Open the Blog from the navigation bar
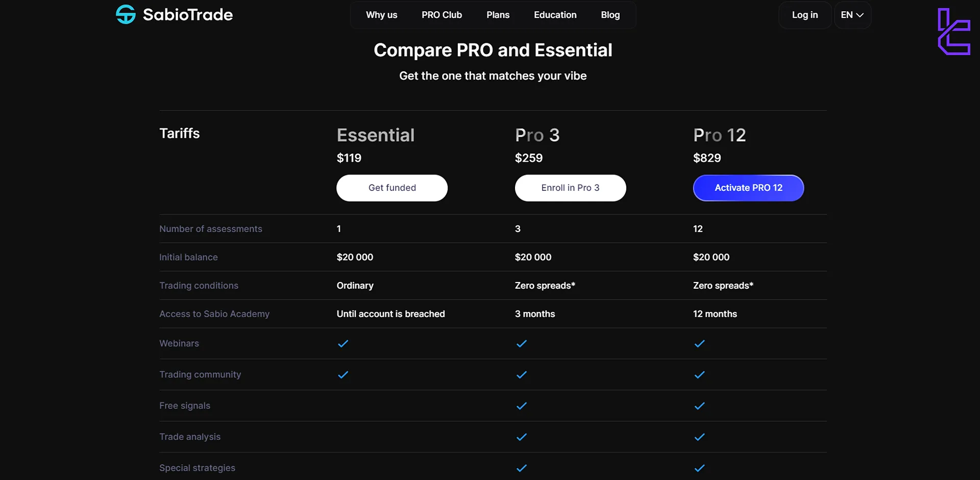 (610, 15)
